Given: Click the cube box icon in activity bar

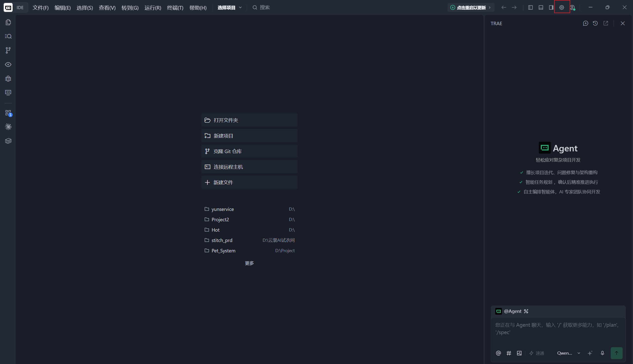Looking at the screenshot, I should [8, 141].
